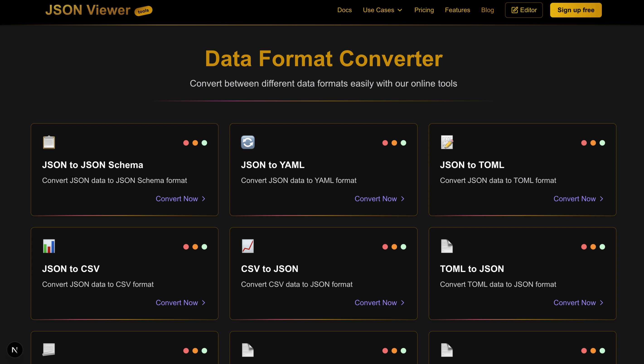Image resolution: width=644 pixels, height=364 pixels.
Task: Click the chevron beside TOML to JSON Convert Now
Action: [x=601, y=303]
